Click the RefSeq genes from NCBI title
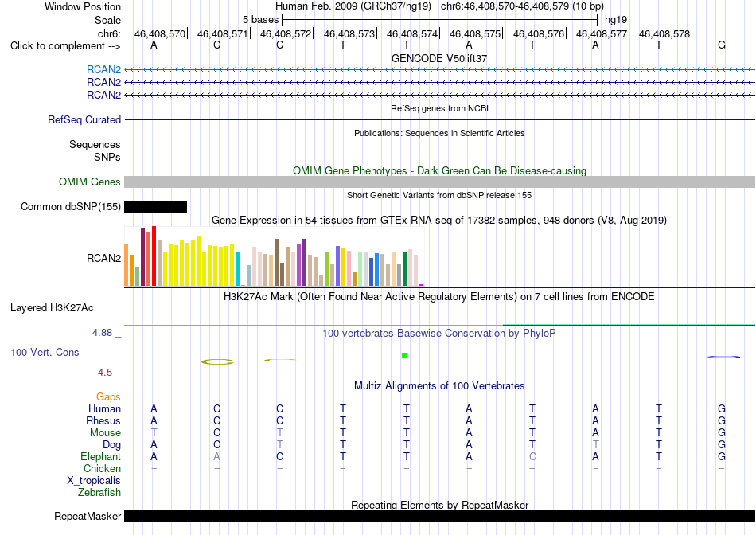 coord(440,108)
